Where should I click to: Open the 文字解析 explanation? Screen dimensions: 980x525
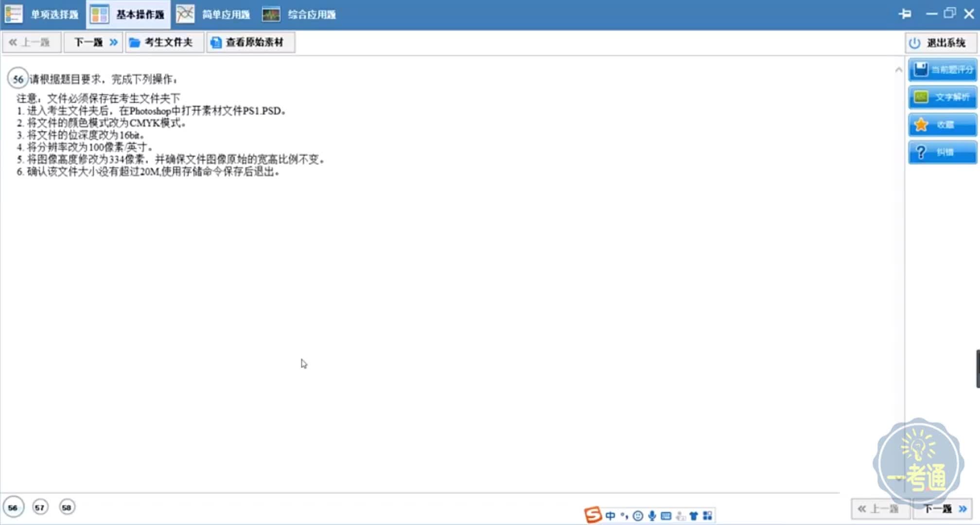tap(942, 97)
